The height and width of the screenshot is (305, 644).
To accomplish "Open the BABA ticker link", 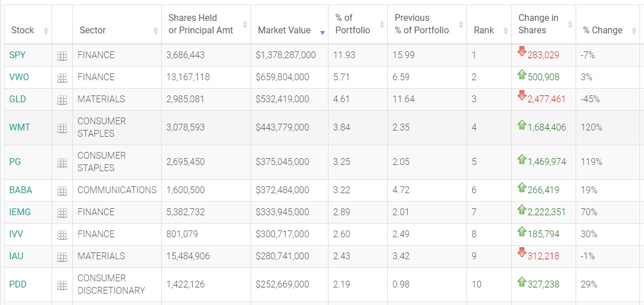I will pos(20,190).
